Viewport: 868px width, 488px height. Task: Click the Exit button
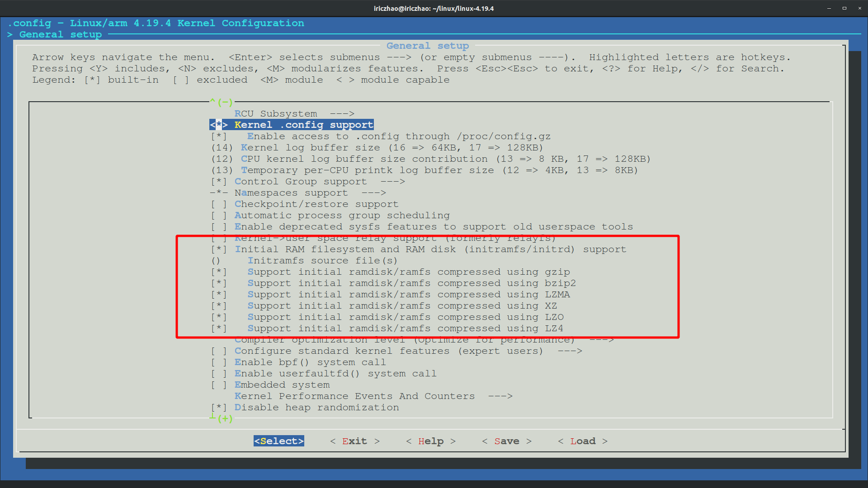pos(354,441)
